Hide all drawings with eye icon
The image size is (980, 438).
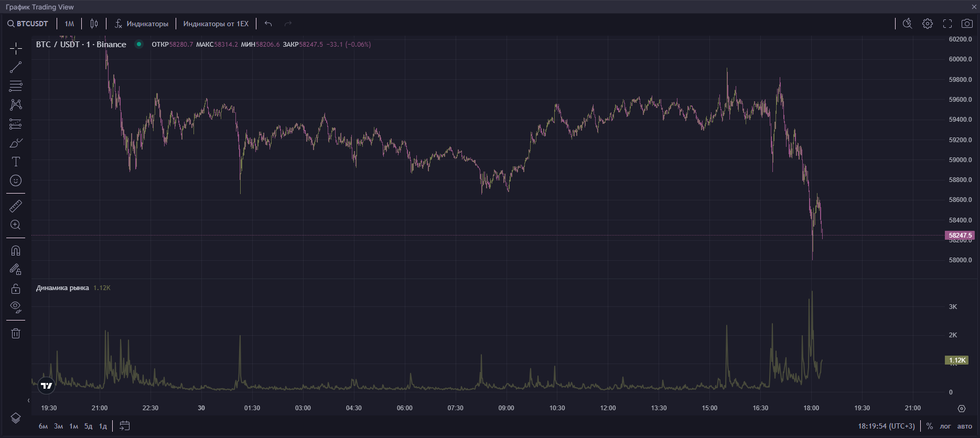[x=16, y=307]
